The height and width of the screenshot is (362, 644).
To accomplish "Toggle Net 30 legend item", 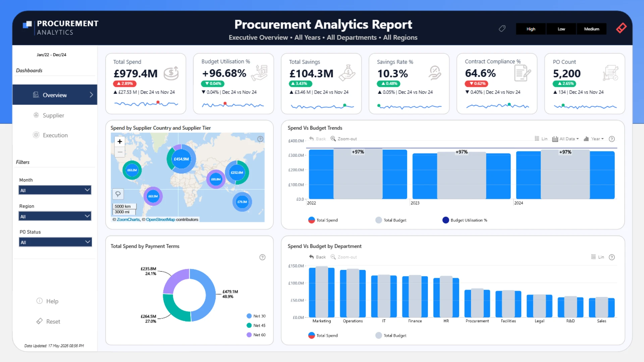I will click(256, 316).
